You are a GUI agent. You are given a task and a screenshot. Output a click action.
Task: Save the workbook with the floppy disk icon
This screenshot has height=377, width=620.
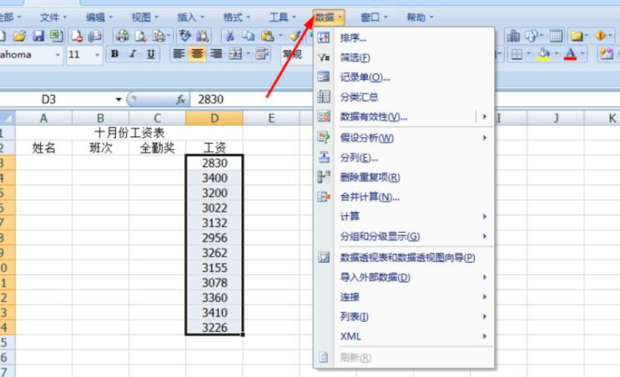[38, 36]
